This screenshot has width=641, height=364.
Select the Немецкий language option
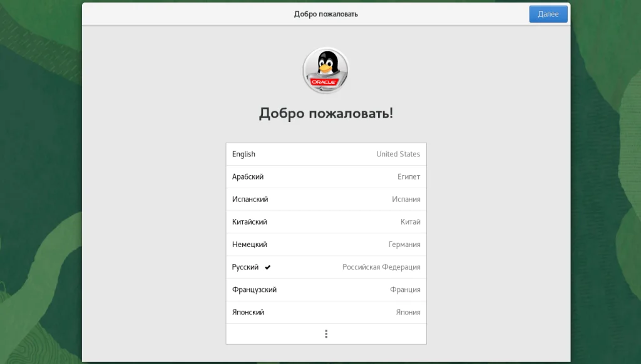(x=326, y=245)
